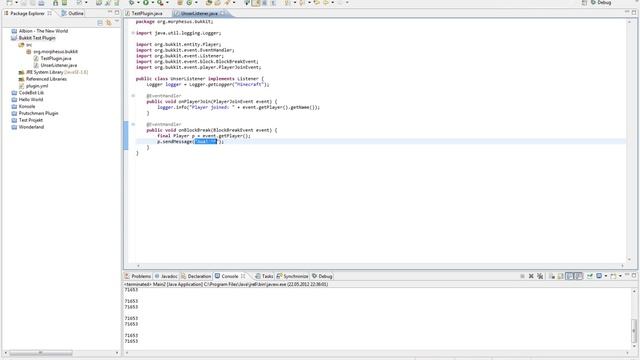Open the Run launch dropdown arrow
The image size is (640, 360).
click(x=152, y=3)
